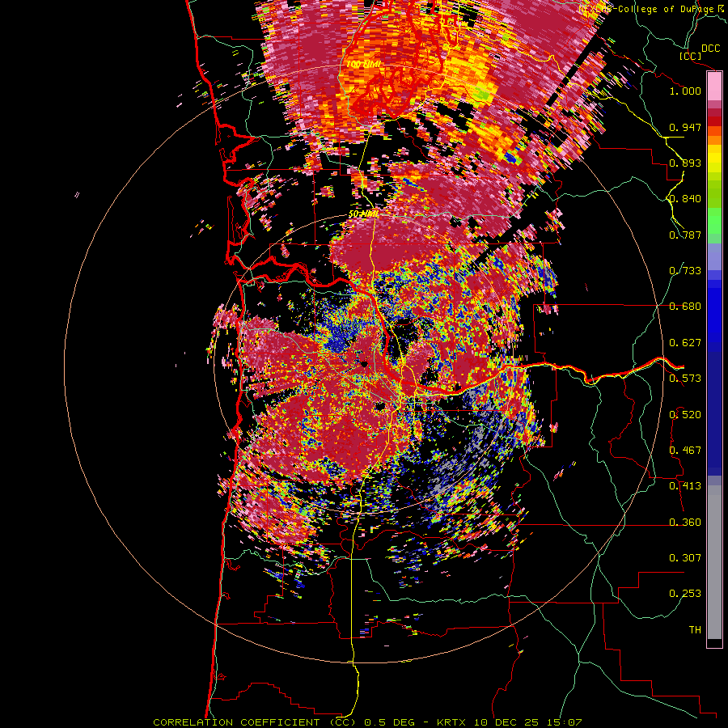
Task: Click the 0.627 scale value
Action: coord(685,343)
